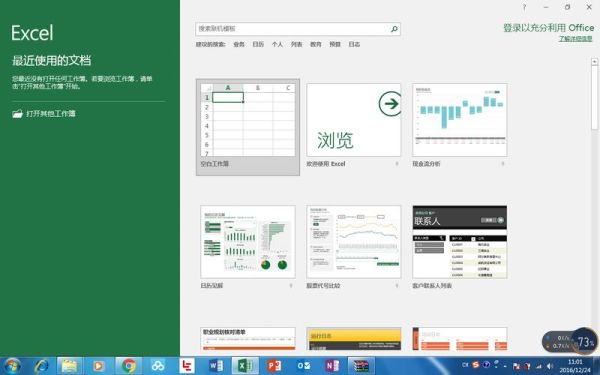Launch PowerPoint from the taskbar

pos(274,366)
